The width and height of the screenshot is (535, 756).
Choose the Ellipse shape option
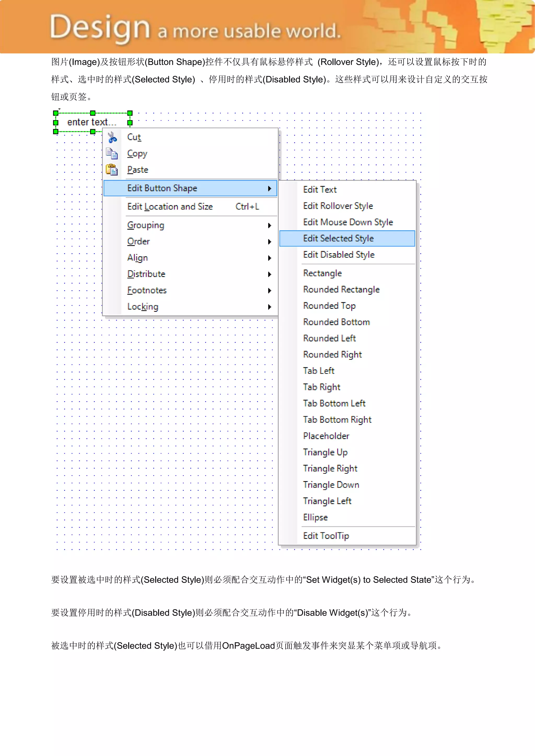tap(315, 517)
